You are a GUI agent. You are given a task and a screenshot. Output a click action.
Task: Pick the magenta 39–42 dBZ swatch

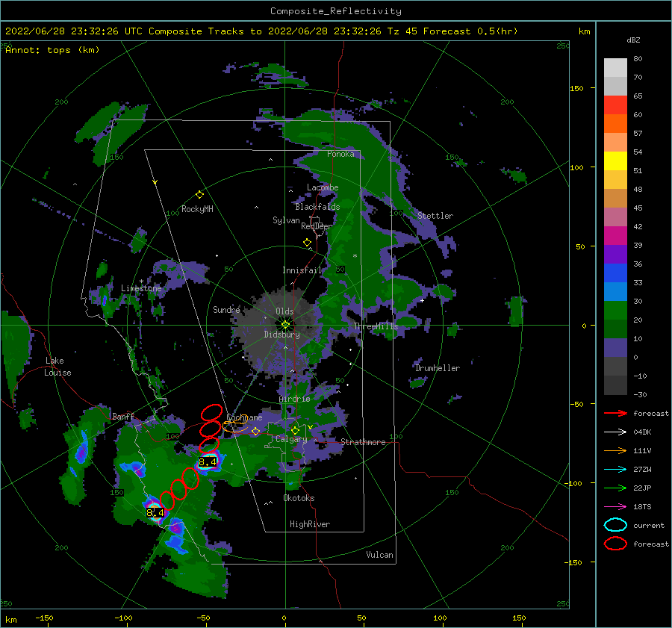(615, 236)
